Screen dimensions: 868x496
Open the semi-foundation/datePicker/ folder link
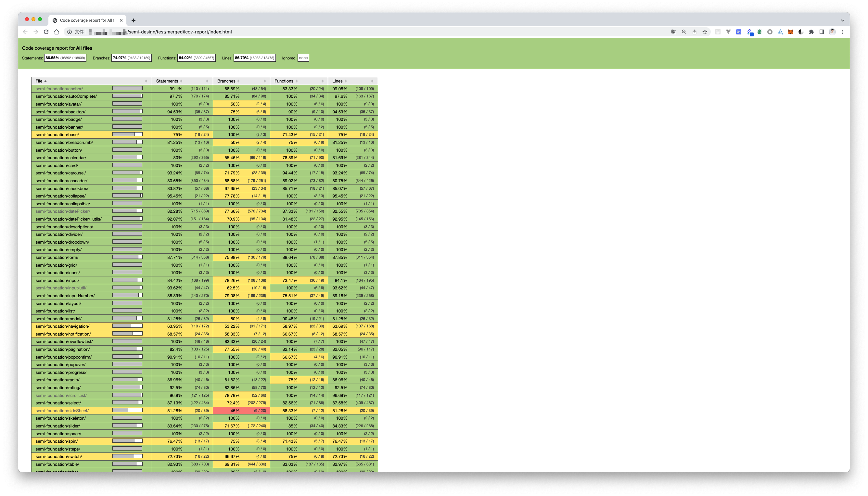(63, 211)
